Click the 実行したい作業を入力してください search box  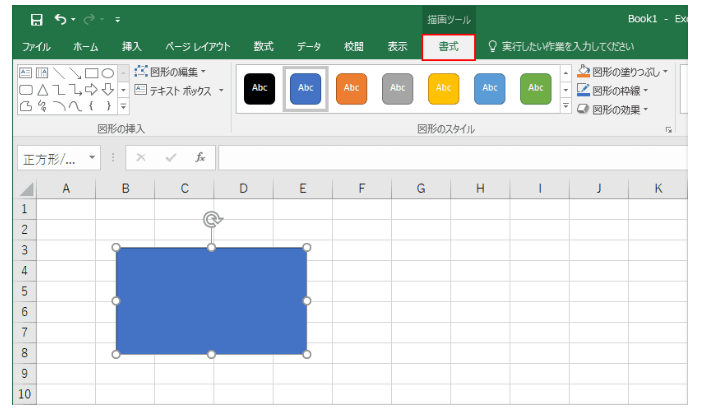(x=567, y=46)
